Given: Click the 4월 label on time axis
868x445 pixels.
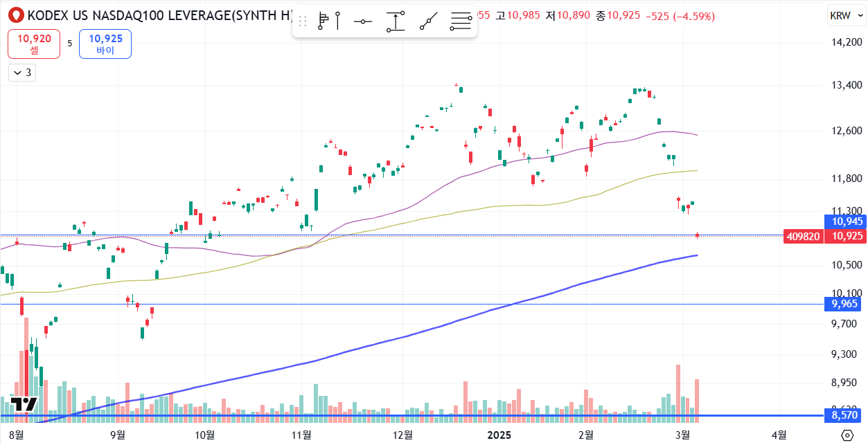Looking at the screenshot, I should 779,435.
